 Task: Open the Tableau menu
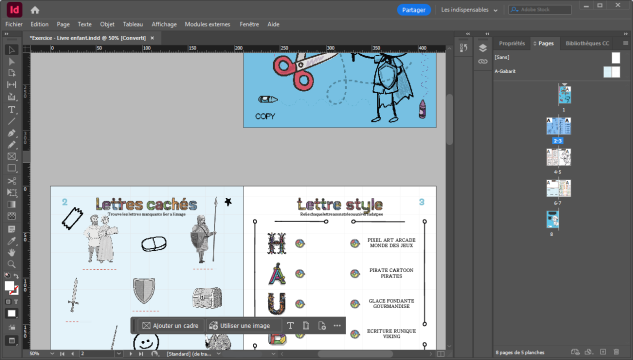click(x=133, y=24)
